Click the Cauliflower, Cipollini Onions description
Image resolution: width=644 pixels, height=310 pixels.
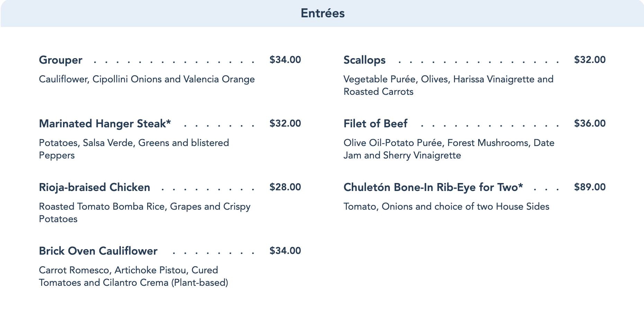pos(146,79)
